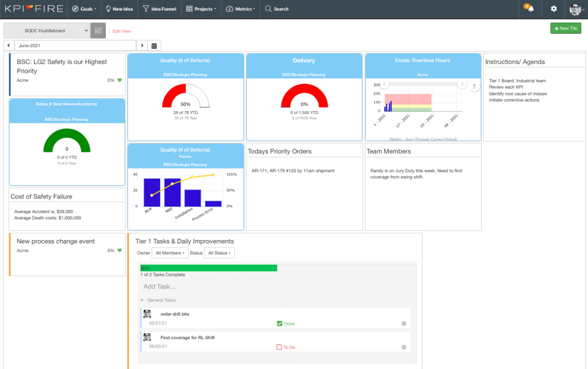
Task: Open the Projects menu
Action: click(x=201, y=9)
